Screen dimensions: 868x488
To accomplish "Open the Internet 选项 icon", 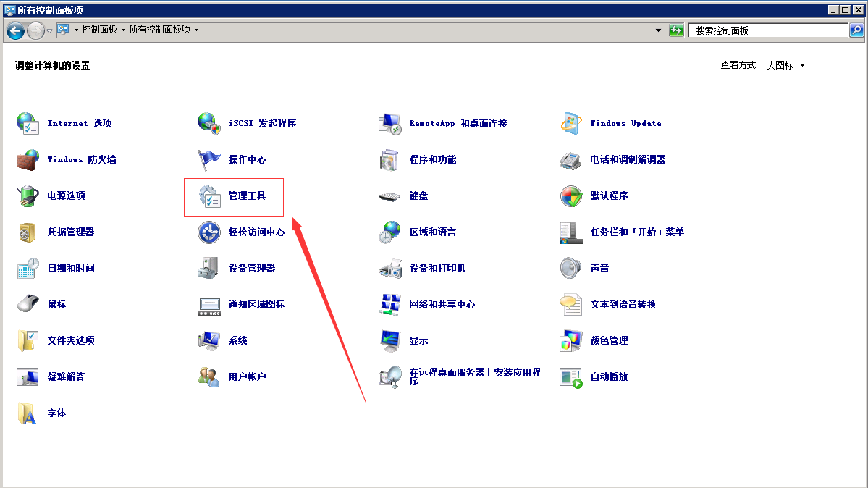I will pyautogui.click(x=27, y=123).
